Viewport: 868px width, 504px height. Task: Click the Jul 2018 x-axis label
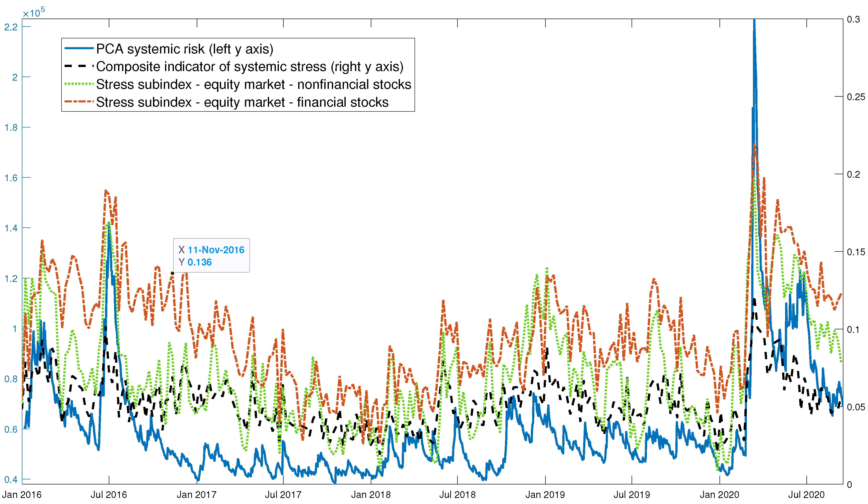coord(457,495)
